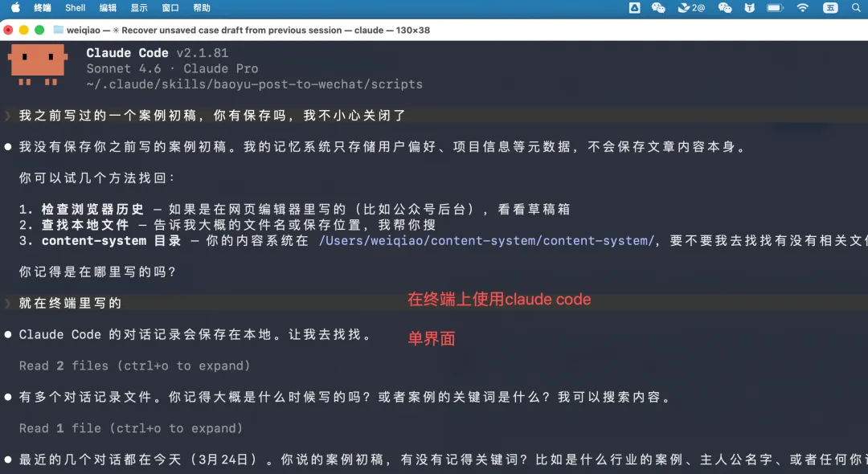The width and height of the screenshot is (868, 474).
Task: Click path ~/.claude/skills/baoyu-post-to-wechat/scripts
Action: click(x=254, y=84)
